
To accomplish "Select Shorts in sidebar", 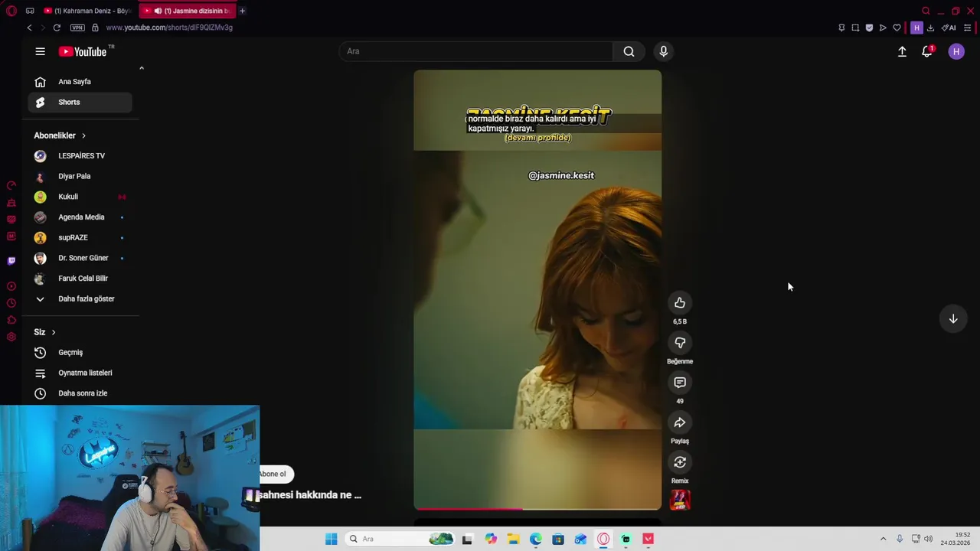I will tap(80, 102).
